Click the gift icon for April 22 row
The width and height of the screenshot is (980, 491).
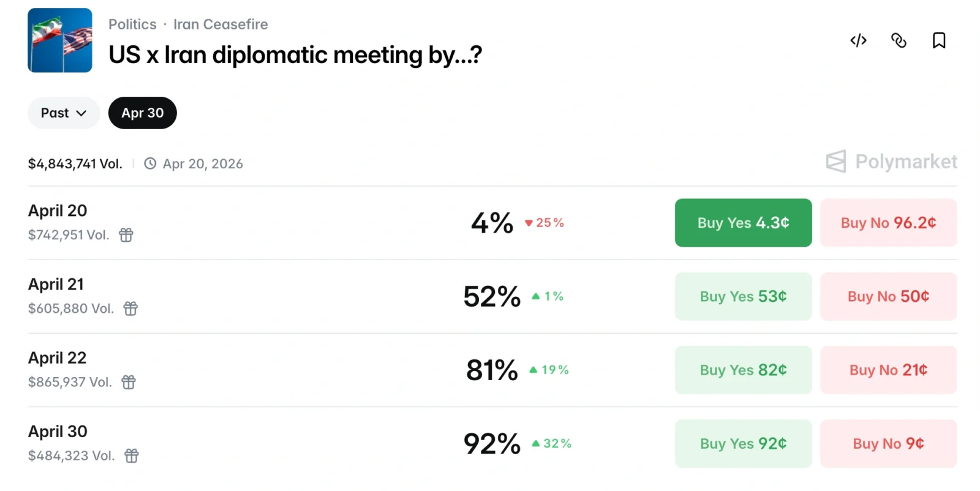click(129, 382)
